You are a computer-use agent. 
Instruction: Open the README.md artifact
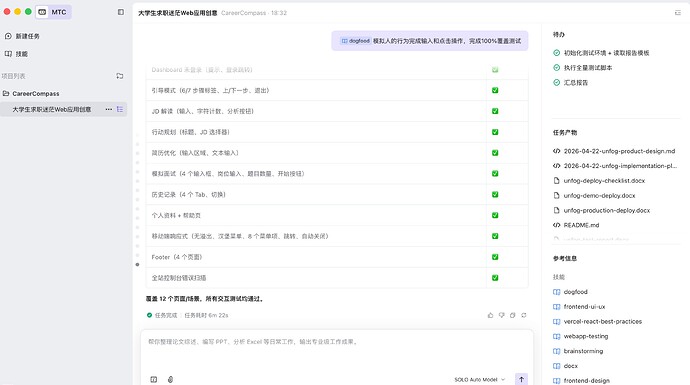coord(576,225)
